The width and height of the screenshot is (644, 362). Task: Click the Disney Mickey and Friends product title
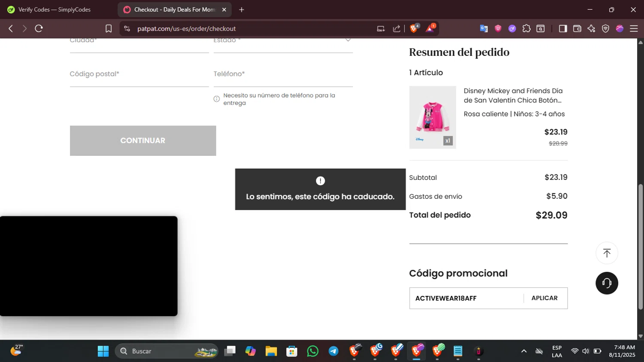[x=513, y=95]
